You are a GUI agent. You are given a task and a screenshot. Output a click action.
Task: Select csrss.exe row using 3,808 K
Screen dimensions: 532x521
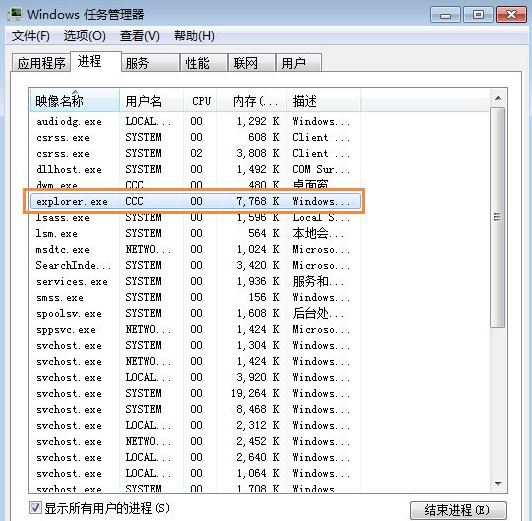point(195,153)
